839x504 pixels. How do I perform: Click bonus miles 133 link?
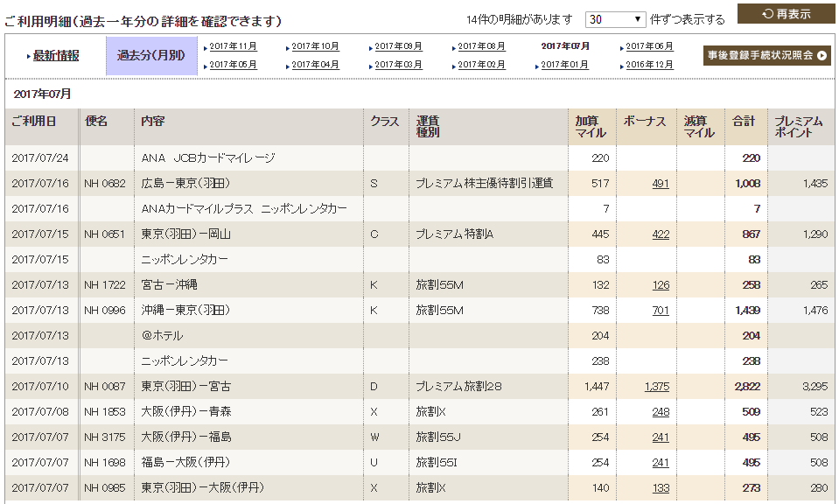(661, 488)
